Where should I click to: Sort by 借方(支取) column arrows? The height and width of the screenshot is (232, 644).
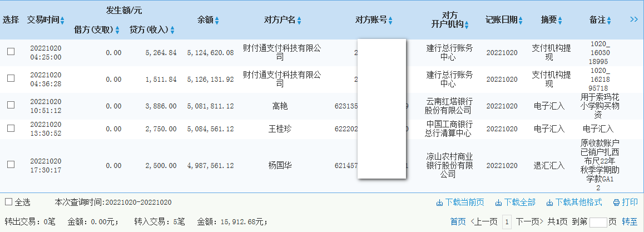click(117, 30)
